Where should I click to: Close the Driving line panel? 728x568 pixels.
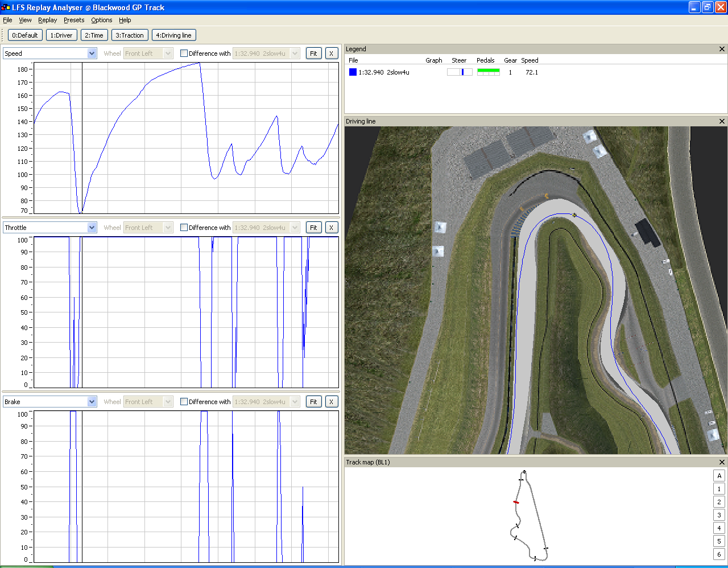point(722,121)
